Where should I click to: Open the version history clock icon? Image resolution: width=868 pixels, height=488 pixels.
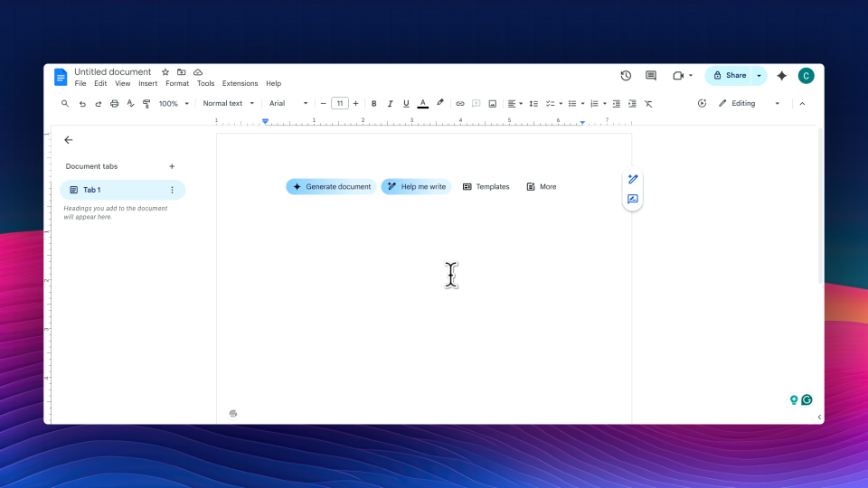[x=626, y=76]
